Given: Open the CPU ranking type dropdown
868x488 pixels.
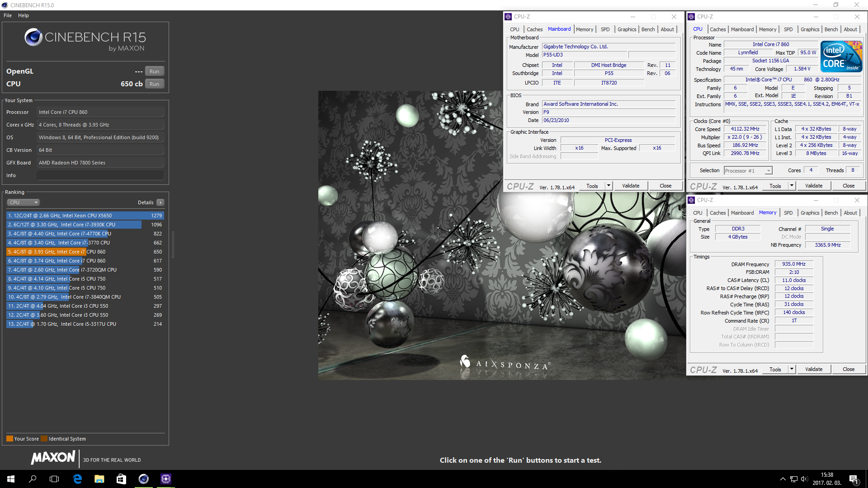Looking at the screenshot, I should [x=24, y=202].
